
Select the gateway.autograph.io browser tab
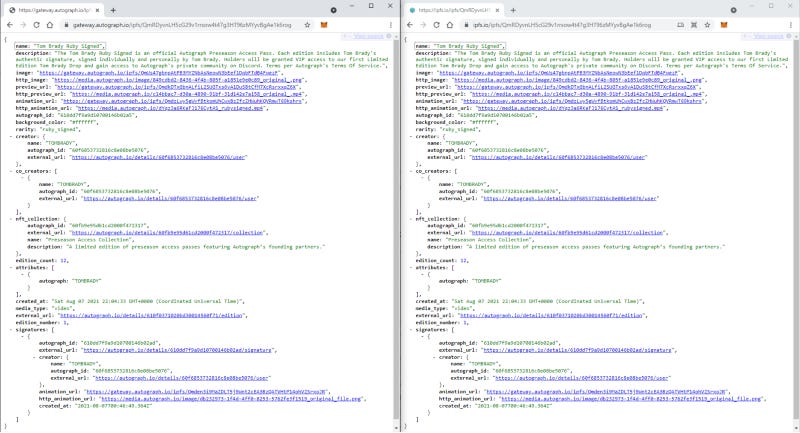point(53,10)
